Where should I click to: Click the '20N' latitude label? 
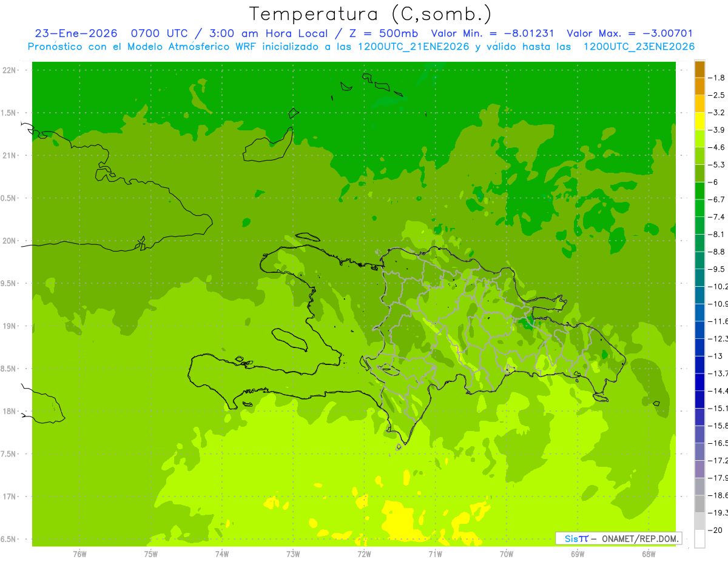coord(10,241)
